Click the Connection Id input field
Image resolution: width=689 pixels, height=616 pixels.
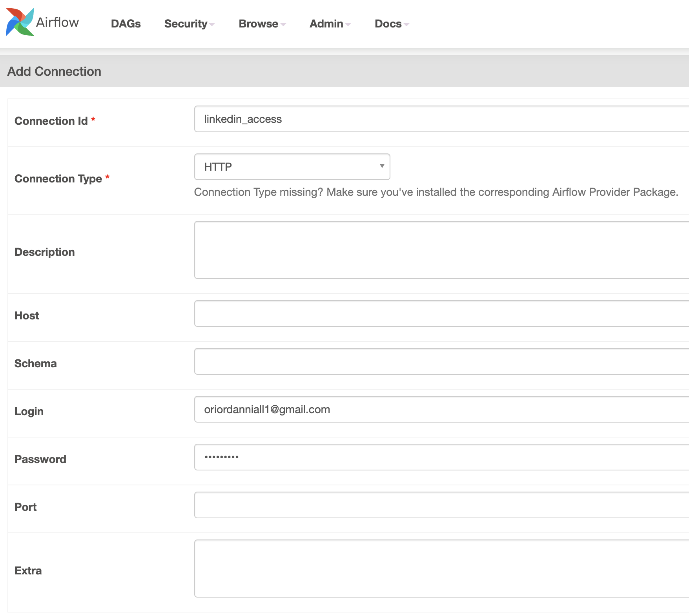click(441, 119)
